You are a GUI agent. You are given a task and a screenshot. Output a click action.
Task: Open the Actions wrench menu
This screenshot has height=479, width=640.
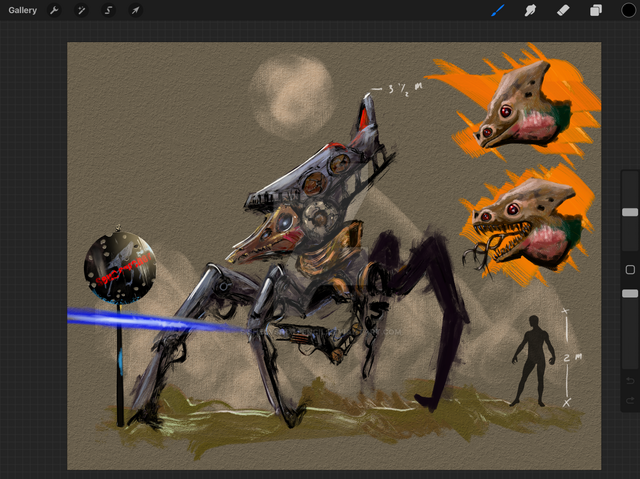55,10
